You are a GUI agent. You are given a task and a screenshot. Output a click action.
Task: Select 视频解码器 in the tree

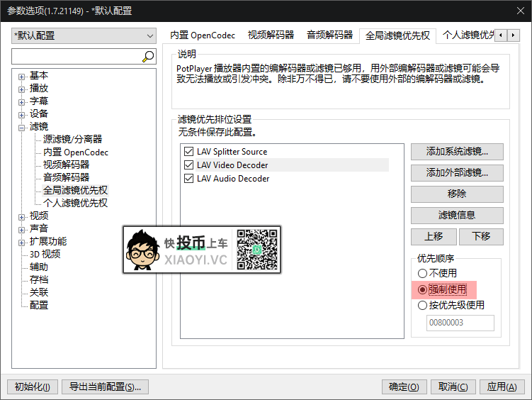[66, 165]
